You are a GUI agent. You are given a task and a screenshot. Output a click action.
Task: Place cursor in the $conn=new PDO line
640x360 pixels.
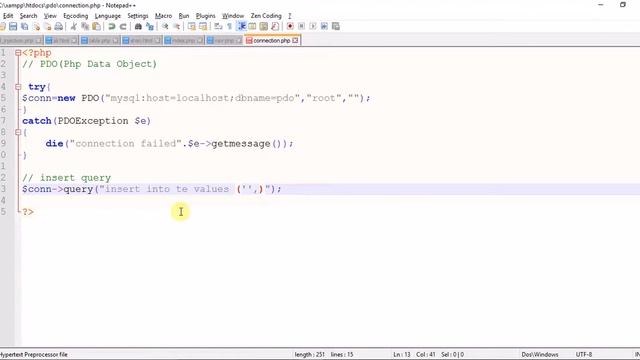coord(196,98)
